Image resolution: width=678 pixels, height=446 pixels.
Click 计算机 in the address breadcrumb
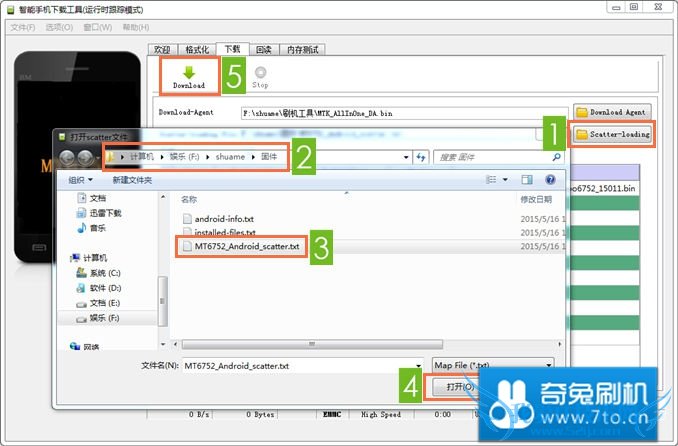142,157
